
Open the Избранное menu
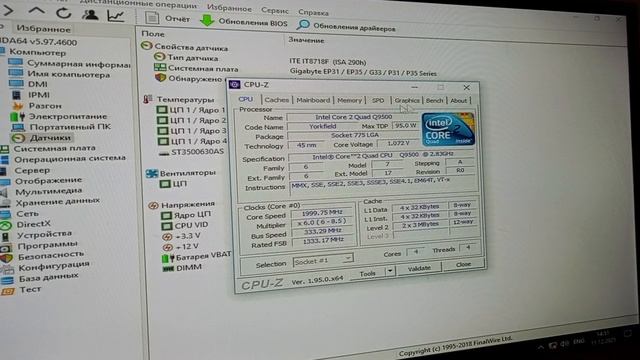(x=229, y=8)
